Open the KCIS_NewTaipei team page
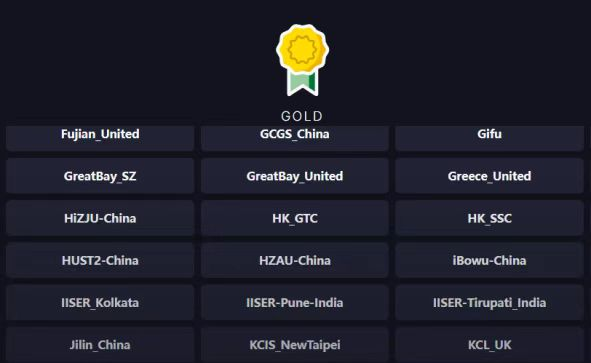The width and height of the screenshot is (591, 363). click(x=295, y=345)
